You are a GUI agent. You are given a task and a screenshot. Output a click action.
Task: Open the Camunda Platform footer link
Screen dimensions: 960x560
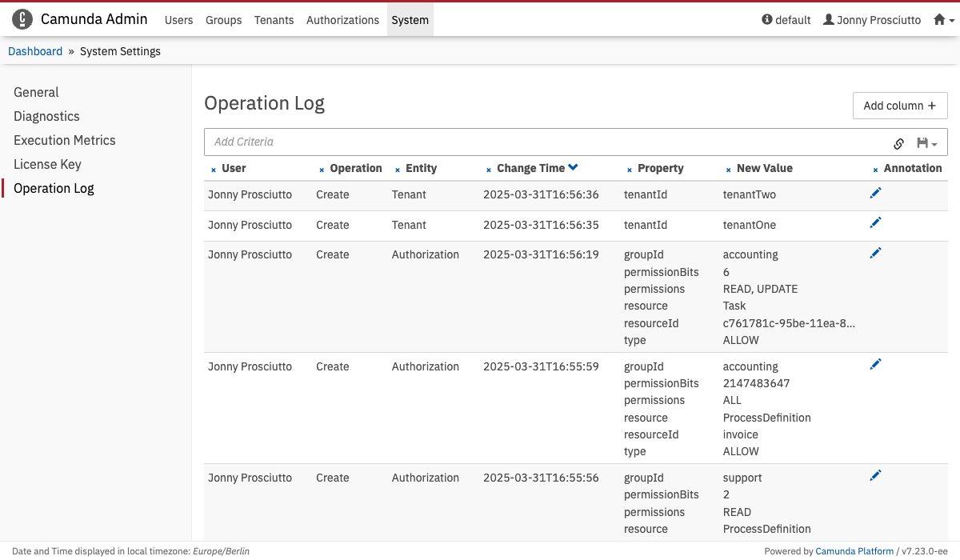(854, 551)
